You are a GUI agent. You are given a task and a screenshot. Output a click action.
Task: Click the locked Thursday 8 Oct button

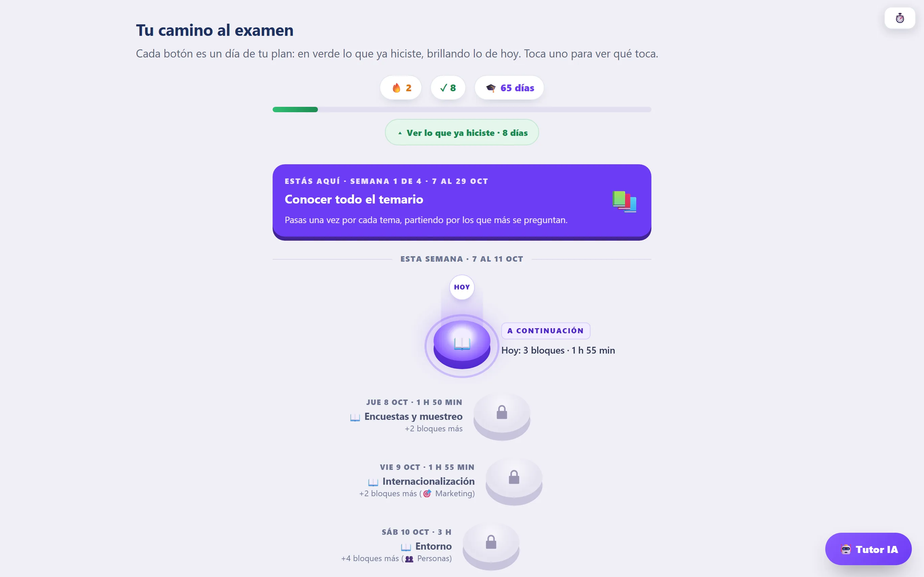tap(502, 416)
